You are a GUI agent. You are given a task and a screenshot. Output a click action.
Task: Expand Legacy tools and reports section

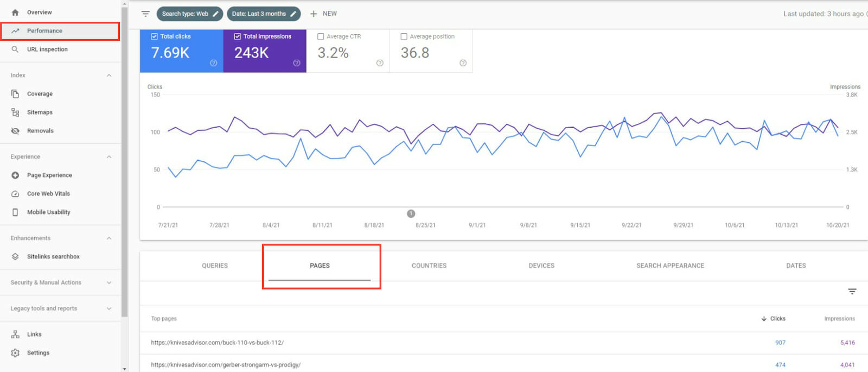point(109,308)
